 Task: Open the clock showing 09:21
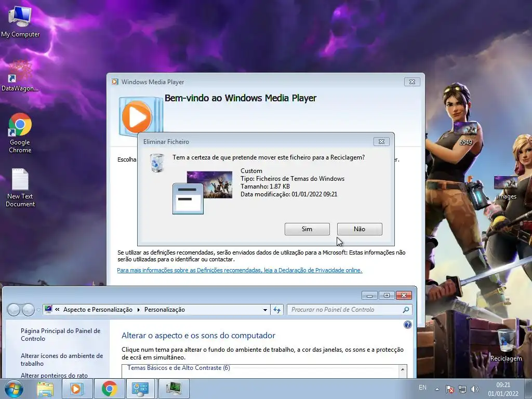click(x=503, y=389)
